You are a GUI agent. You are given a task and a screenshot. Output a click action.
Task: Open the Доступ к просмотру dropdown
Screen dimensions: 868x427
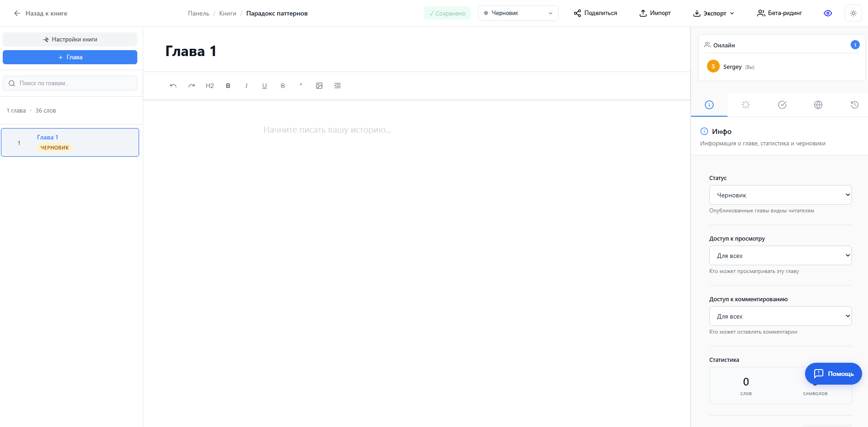point(780,256)
